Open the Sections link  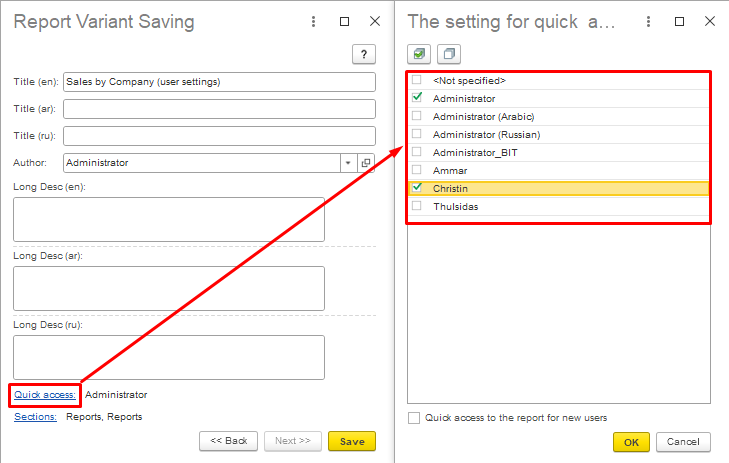tap(35, 417)
